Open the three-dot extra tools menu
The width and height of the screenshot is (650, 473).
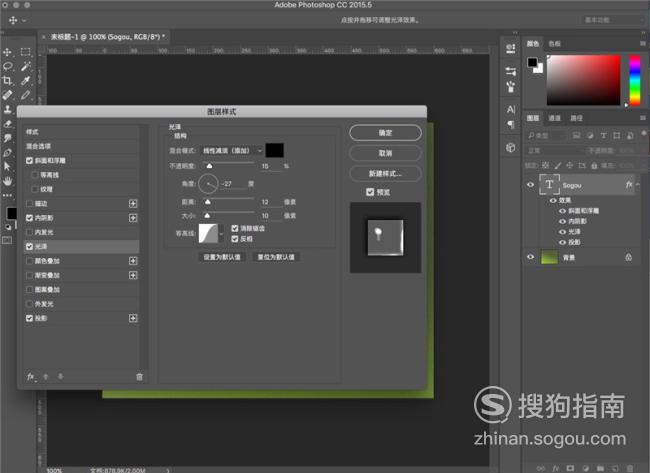pyautogui.click(x=7, y=195)
